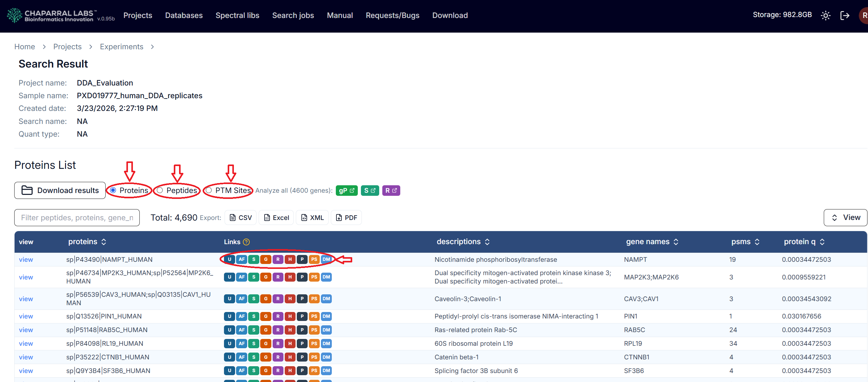Select the PTM Sites radio button
The width and height of the screenshot is (868, 382).
pos(209,190)
